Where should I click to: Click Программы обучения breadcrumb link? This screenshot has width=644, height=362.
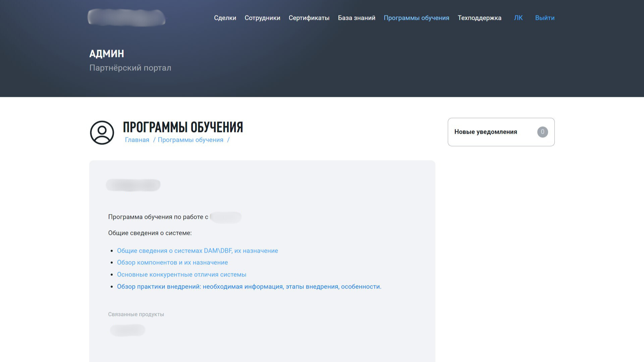click(190, 140)
